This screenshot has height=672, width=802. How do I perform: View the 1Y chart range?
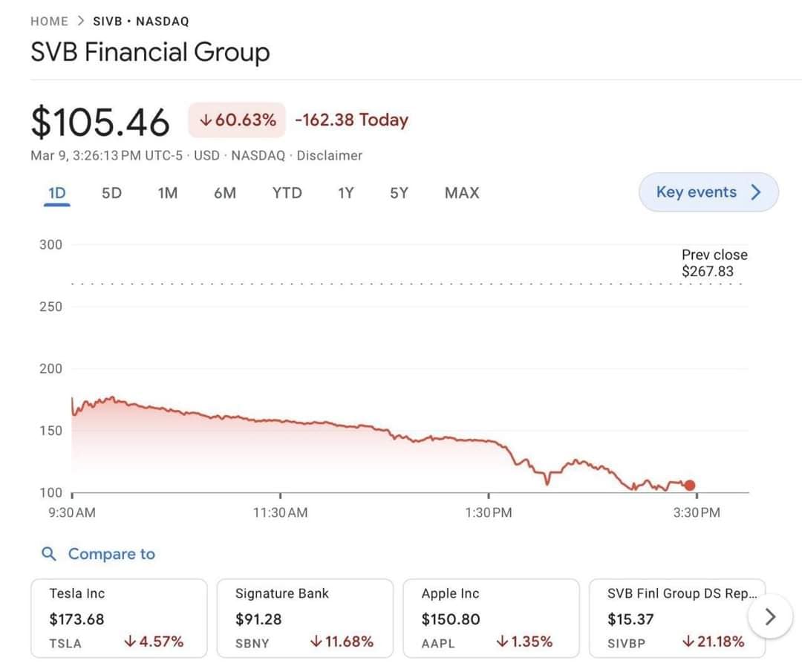(x=345, y=193)
